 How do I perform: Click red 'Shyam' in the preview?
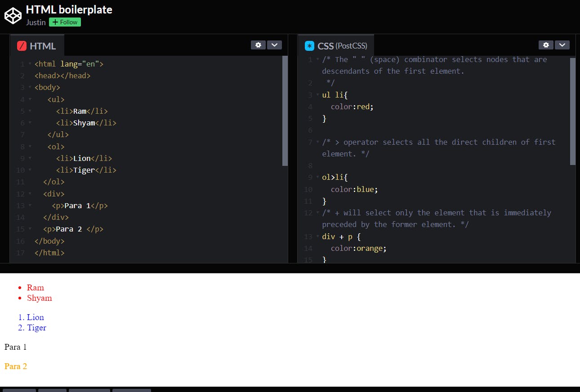40,298
